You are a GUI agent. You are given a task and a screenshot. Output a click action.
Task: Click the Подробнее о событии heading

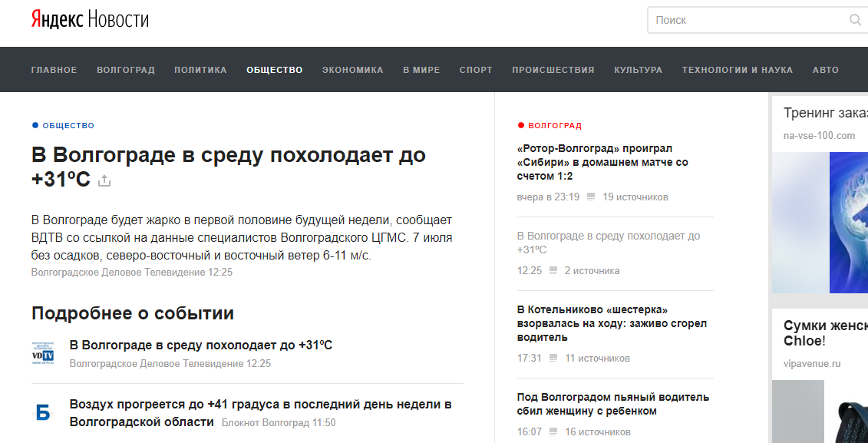pyautogui.click(x=133, y=313)
